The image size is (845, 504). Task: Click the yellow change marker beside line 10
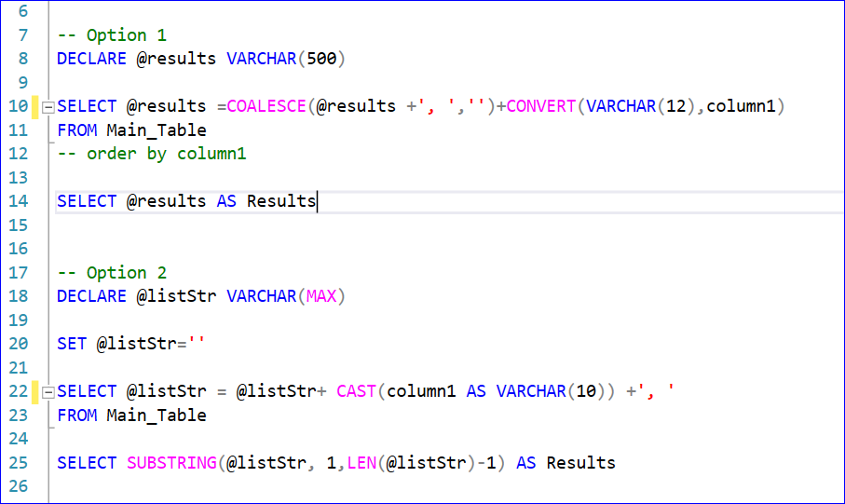35,107
